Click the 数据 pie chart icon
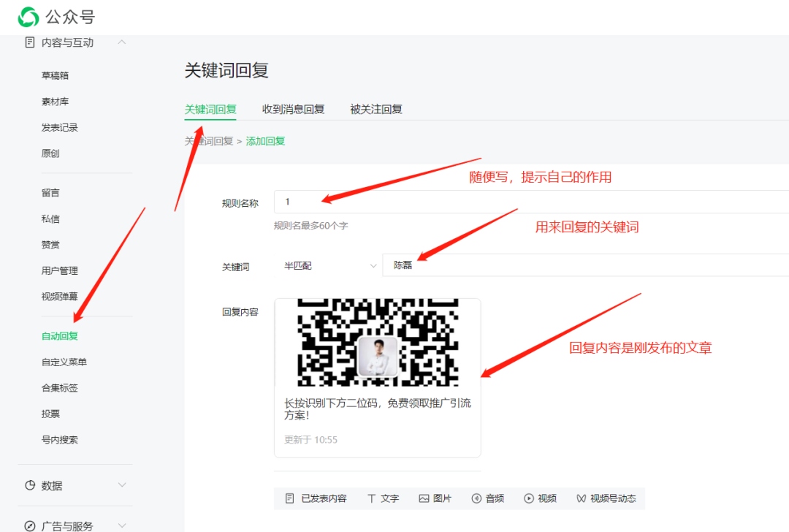This screenshot has width=789, height=532. point(30,485)
